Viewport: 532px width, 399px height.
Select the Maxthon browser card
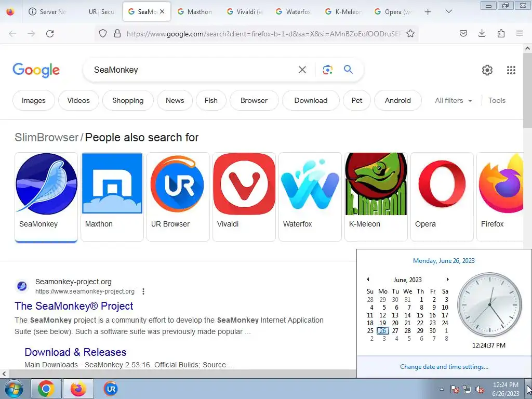(112, 197)
